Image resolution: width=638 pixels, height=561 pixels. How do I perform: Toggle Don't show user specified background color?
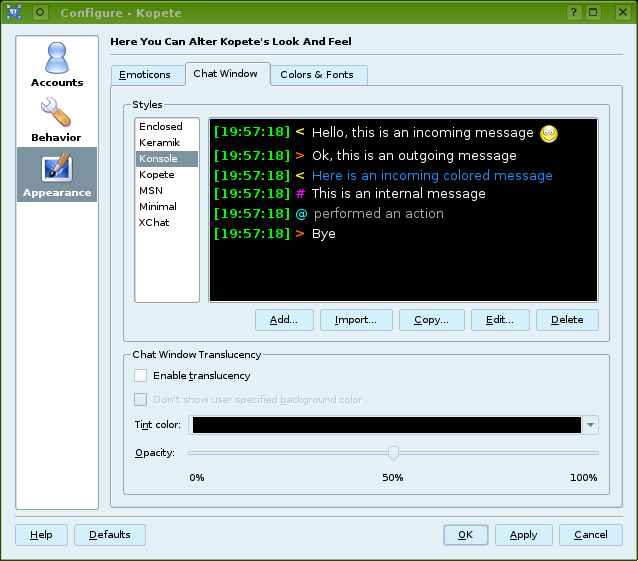click(x=140, y=399)
